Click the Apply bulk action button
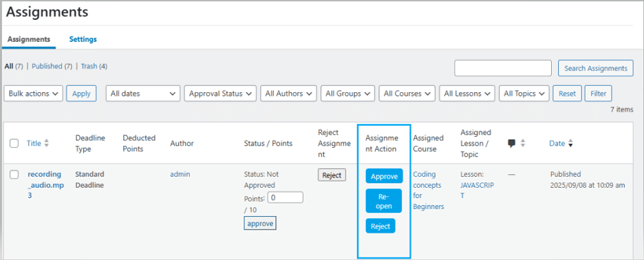The image size is (644, 260). [81, 94]
